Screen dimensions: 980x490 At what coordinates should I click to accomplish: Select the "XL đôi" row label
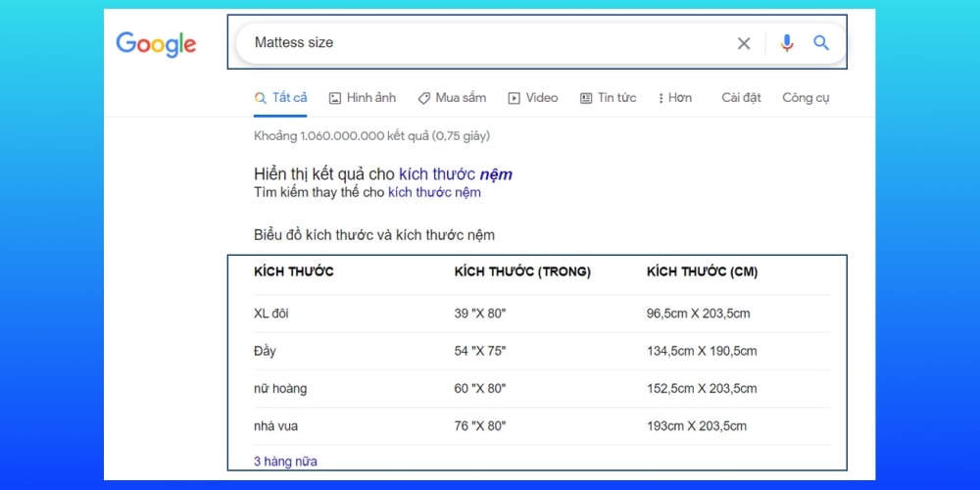click(271, 314)
